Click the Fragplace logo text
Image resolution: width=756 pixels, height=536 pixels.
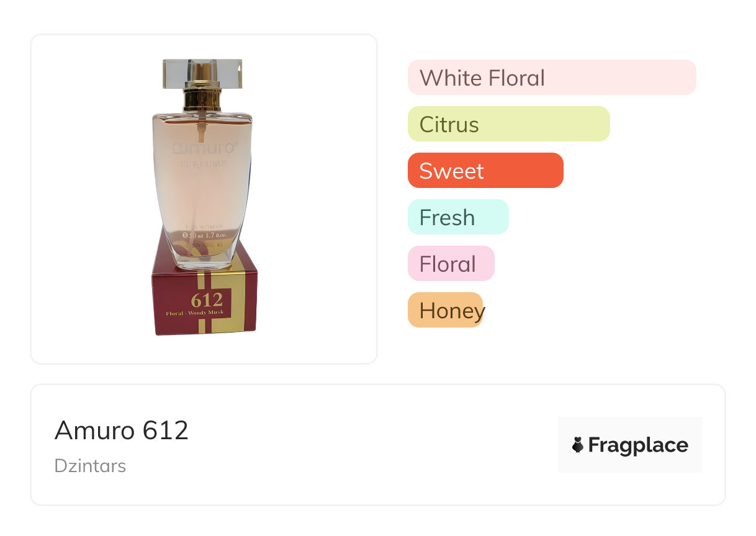tap(638, 445)
